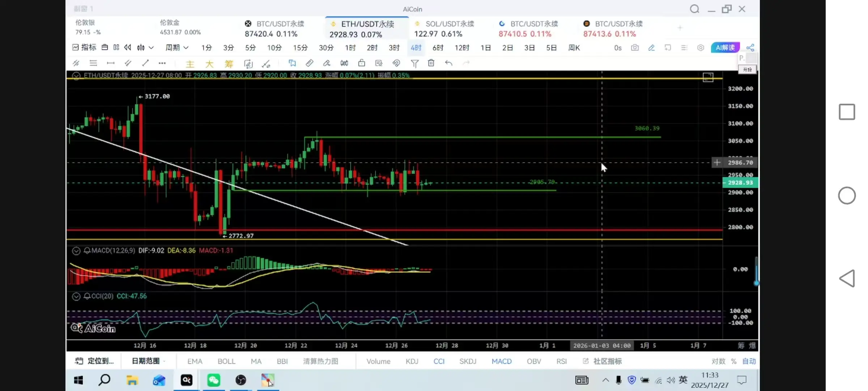
Task: Click the undo arrow icon
Action: point(448,63)
